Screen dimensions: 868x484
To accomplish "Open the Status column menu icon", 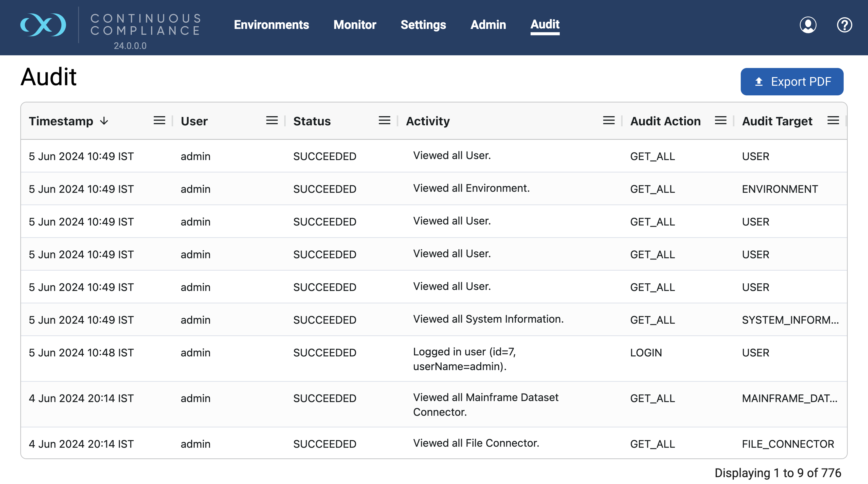I will pyautogui.click(x=384, y=120).
